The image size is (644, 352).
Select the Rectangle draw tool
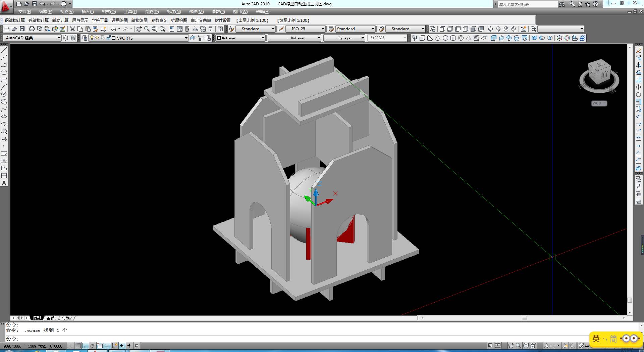[x=4, y=80]
